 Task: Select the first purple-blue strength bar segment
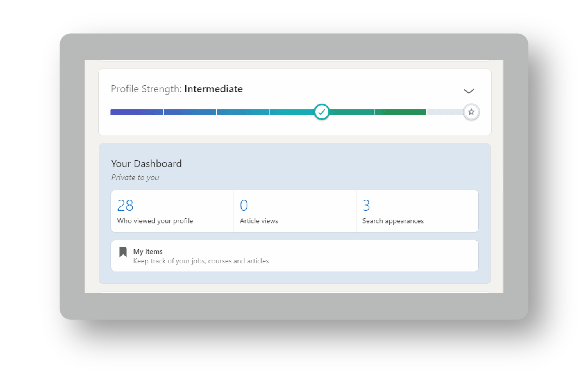point(137,112)
